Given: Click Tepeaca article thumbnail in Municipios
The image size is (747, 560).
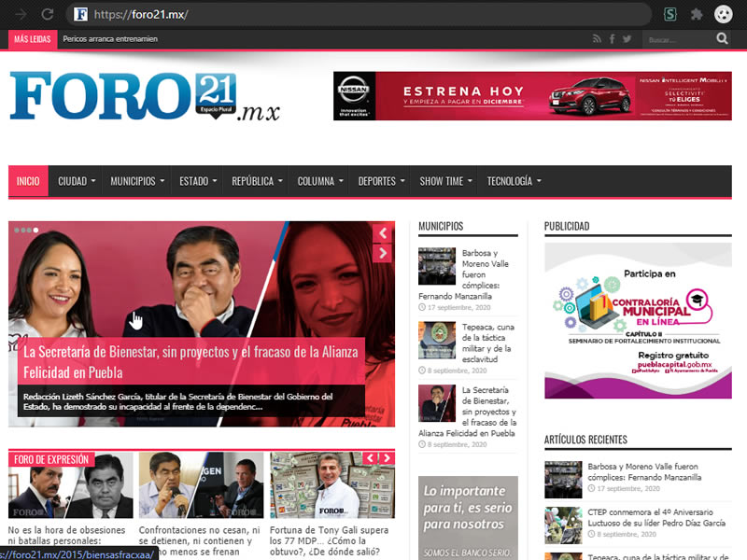Looking at the screenshot, I should coord(437,340).
